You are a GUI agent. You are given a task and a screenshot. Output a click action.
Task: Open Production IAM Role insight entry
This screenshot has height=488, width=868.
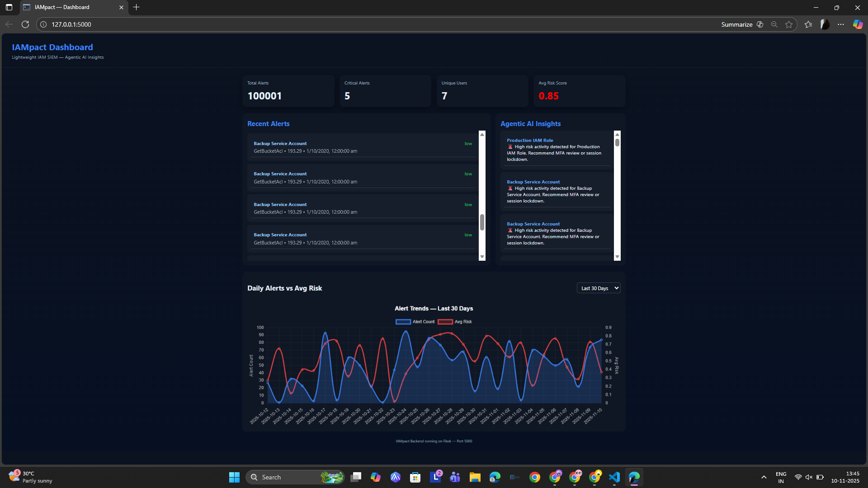pos(530,141)
